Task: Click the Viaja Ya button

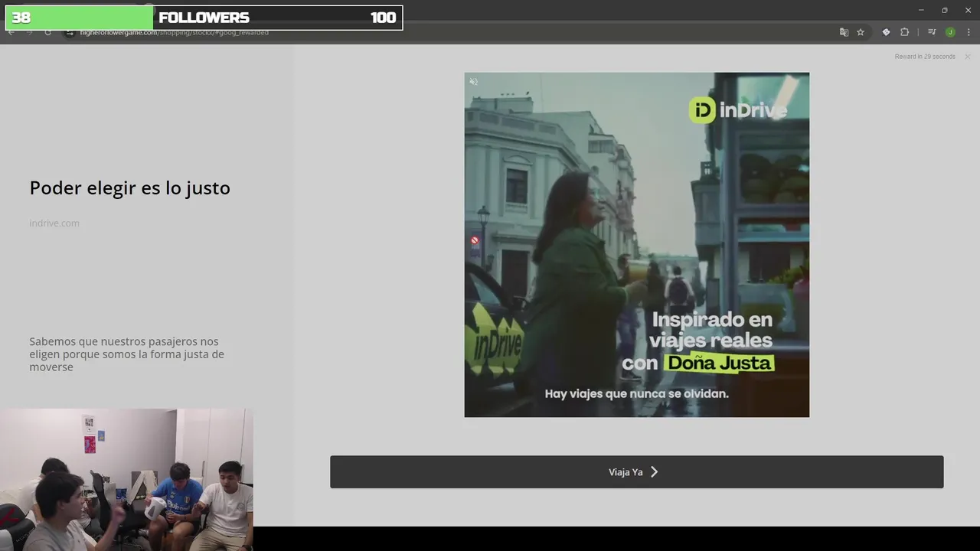Action: [x=636, y=472]
